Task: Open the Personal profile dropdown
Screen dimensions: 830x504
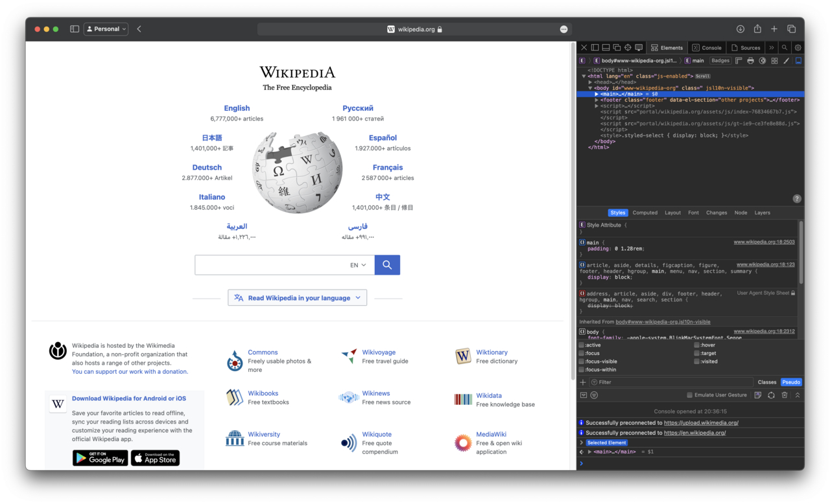Action: pos(106,29)
